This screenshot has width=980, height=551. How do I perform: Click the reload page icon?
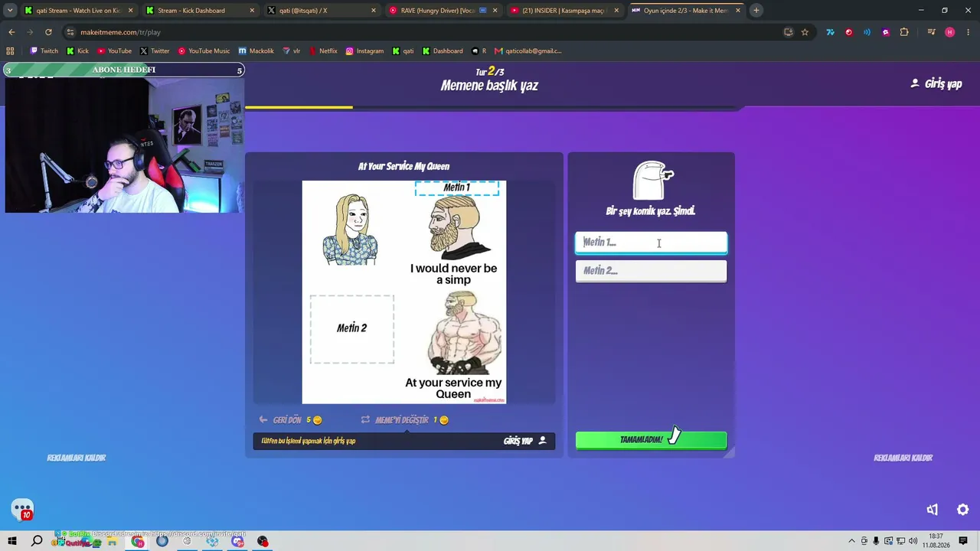click(48, 32)
